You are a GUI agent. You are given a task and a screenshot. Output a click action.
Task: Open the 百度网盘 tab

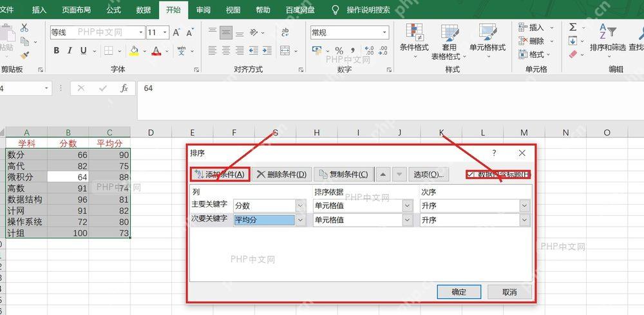(x=300, y=10)
